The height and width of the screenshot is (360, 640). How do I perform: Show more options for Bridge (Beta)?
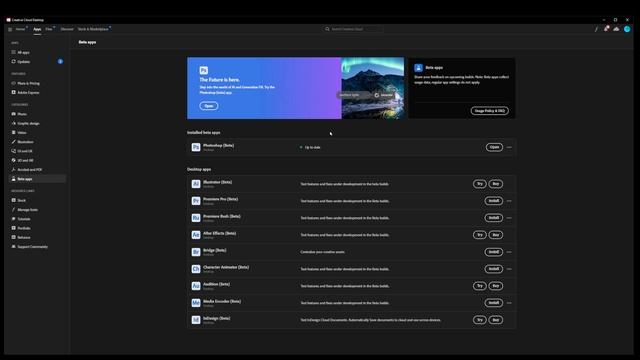pos(509,252)
